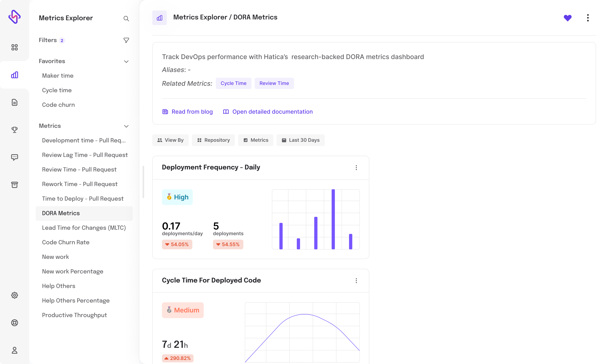Open the archive box icon in the sidebar
Image resolution: width=609 pixels, height=364 pixels.
coord(14,185)
